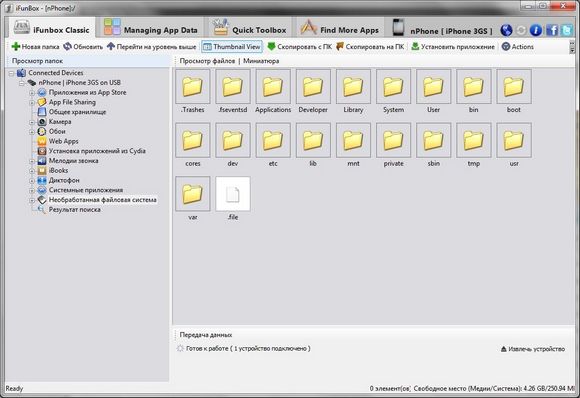The height and width of the screenshot is (398, 580).
Task: Click Установить приложение
Action: pyautogui.click(x=453, y=47)
